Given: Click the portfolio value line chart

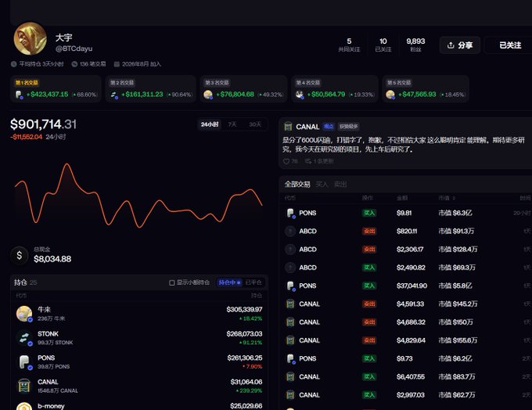Looking at the screenshot, I should coord(138,196).
